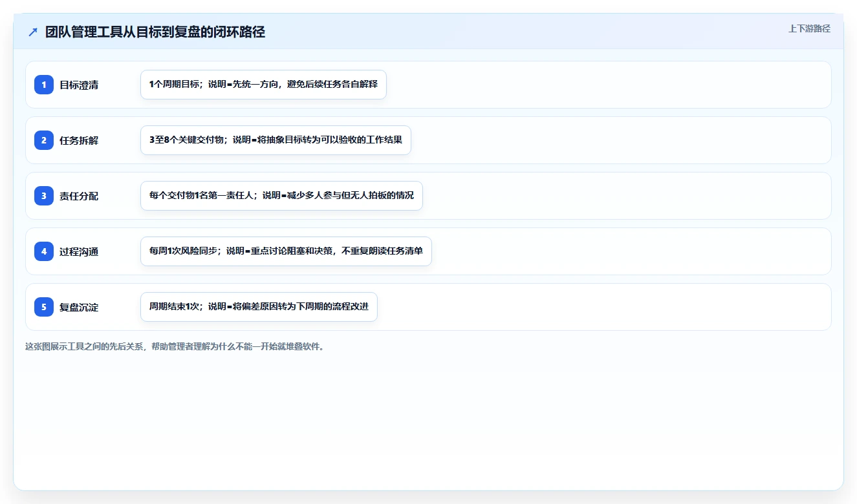Click the 上下游路径 label in header
Image resolution: width=857 pixels, height=504 pixels.
[809, 28]
